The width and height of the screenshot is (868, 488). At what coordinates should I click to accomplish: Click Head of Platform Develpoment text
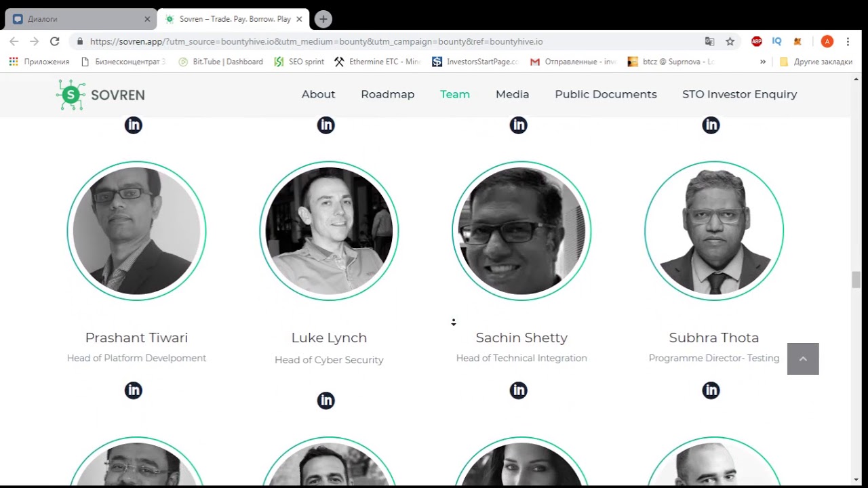[136, 358]
